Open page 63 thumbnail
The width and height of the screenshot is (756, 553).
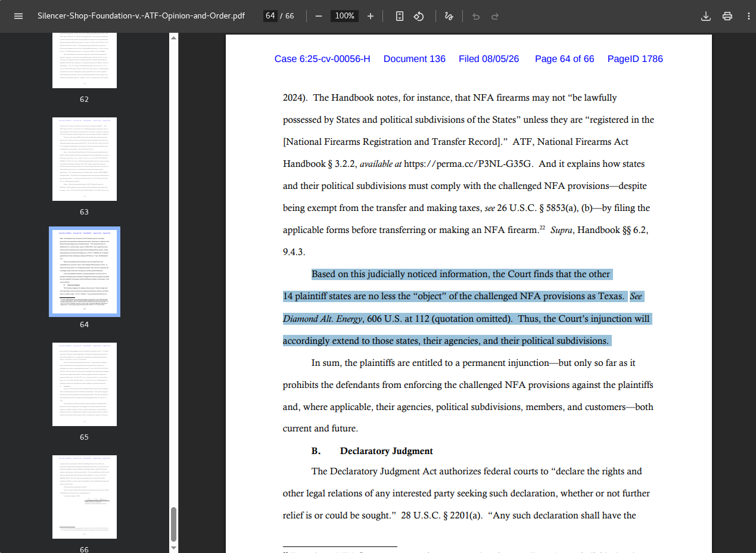85,159
